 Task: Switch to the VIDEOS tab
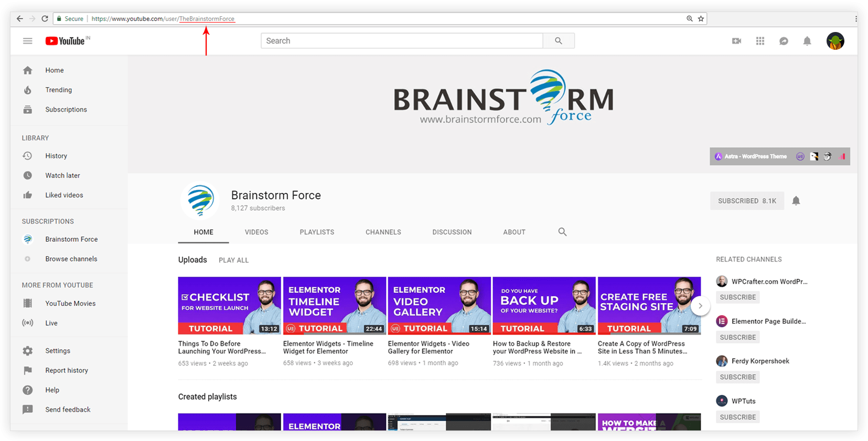[256, 232]
